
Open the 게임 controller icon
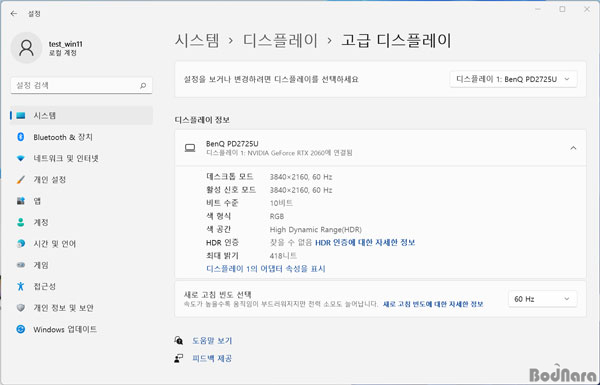point(21,265)
